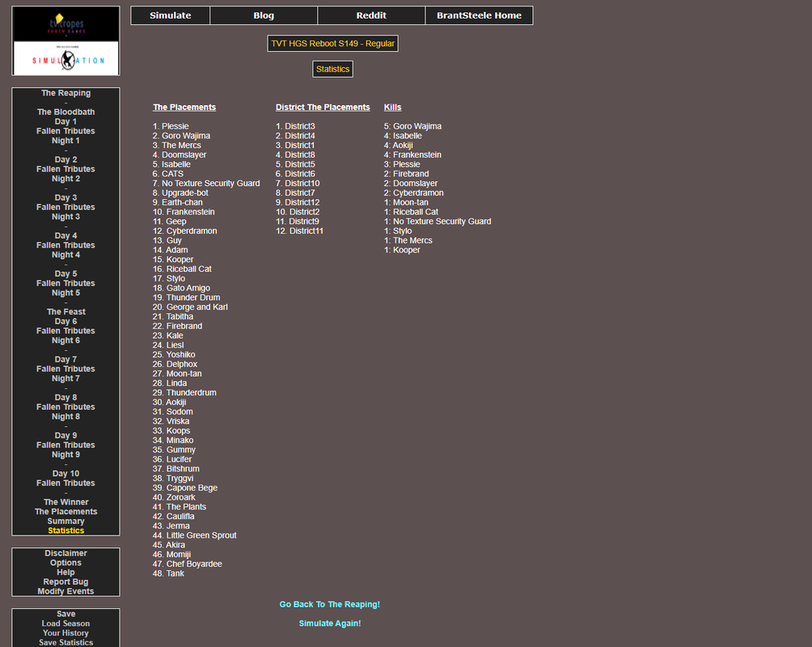Go to Day 3 in sidebar
This screenshot has height=647, width=812.
(66, 198)
